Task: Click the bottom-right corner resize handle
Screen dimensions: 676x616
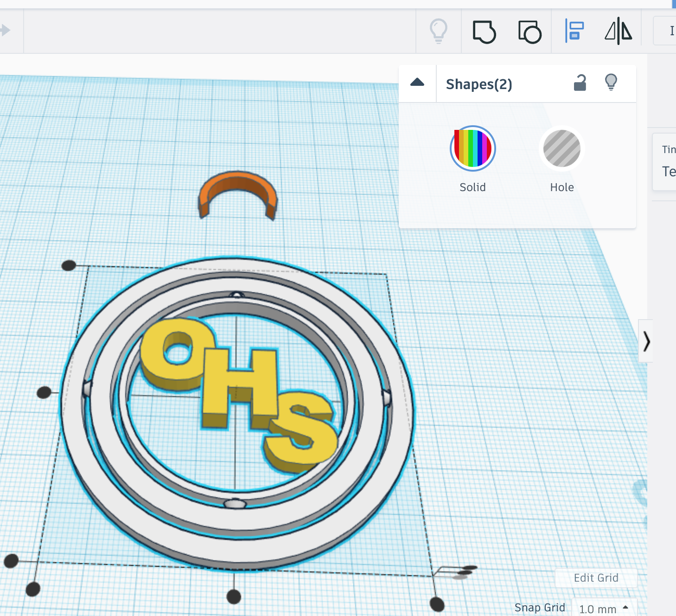Action: (x=437, y=604)
